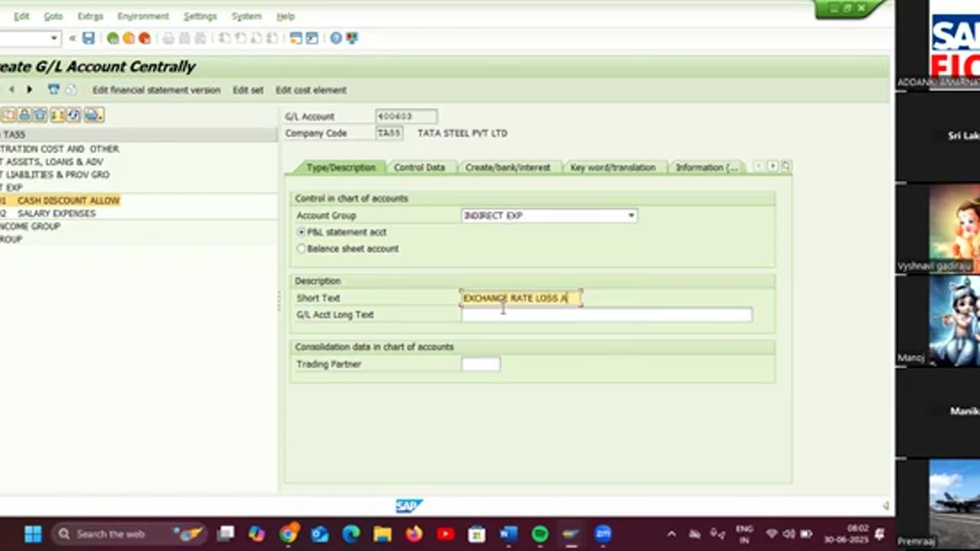Click the double chevron beside the command field
The width and height of the screenshot is (980, 551).
click(72, 37)
